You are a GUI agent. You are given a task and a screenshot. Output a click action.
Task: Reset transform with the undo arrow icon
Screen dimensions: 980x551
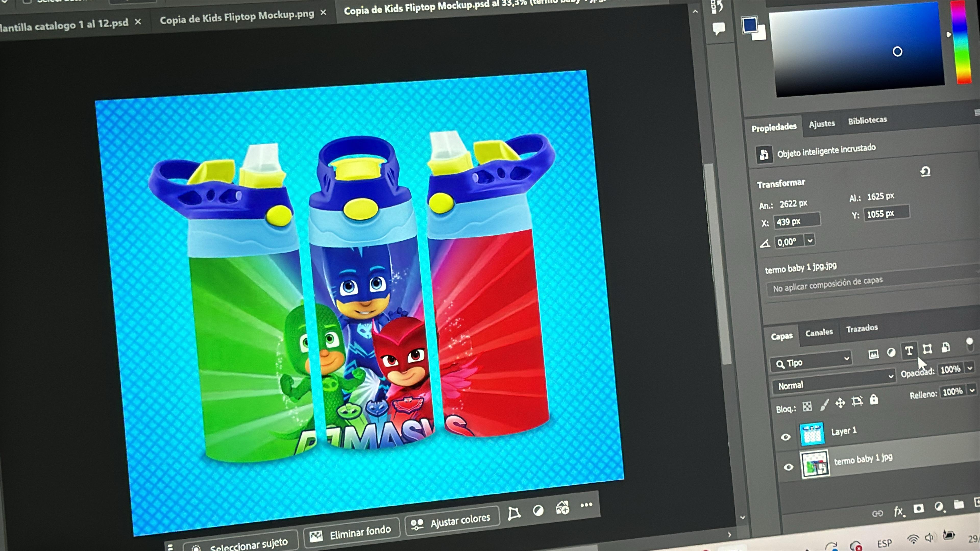point(925,171)
